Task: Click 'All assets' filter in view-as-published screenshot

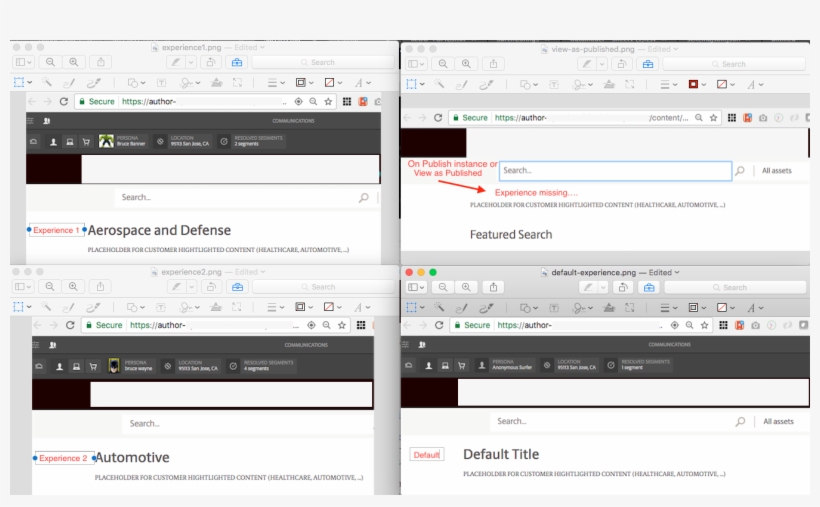Action: [776, 171]
